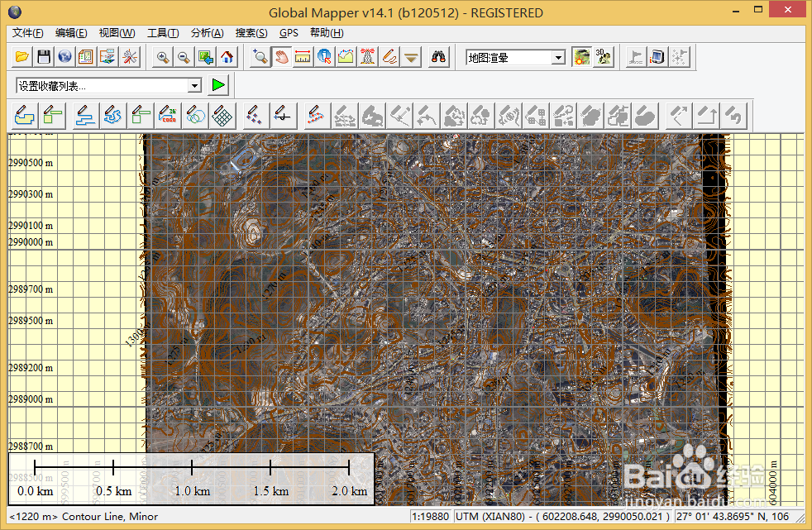Open online data download globe icon
This screenshot has height=530, width=812.
point(64,57)
